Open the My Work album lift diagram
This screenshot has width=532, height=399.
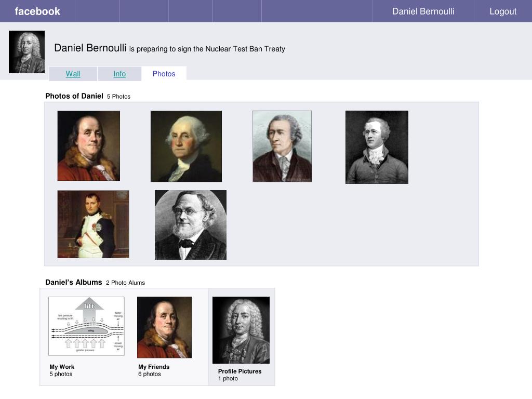[x=87, y=326]
